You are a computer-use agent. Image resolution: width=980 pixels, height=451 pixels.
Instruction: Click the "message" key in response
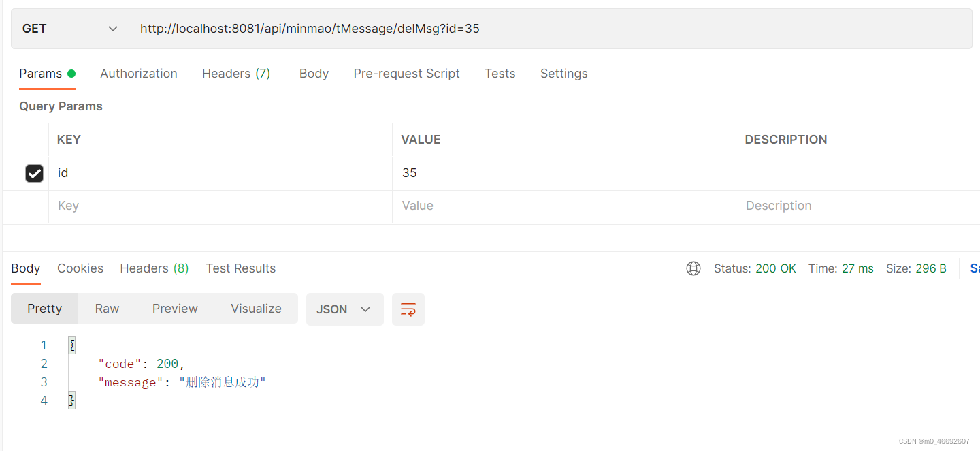point(131,382)
